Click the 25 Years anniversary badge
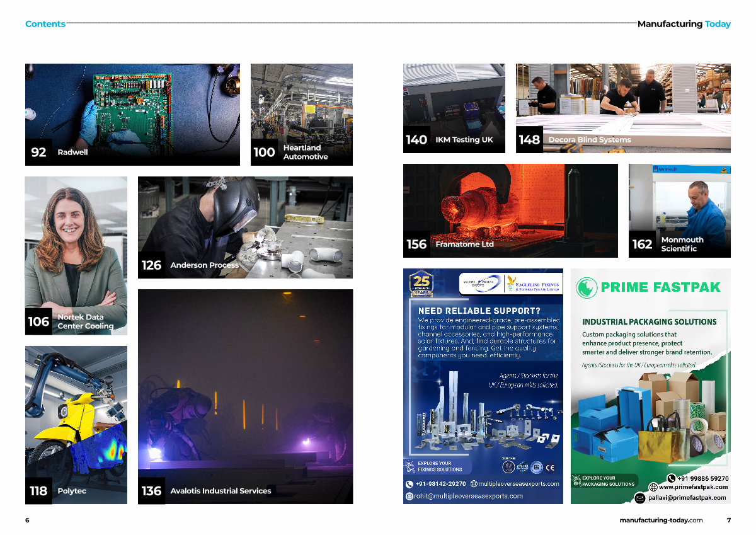Image resolution: width=756 pixels, height=535 pixels. click(x=421, y=284)
